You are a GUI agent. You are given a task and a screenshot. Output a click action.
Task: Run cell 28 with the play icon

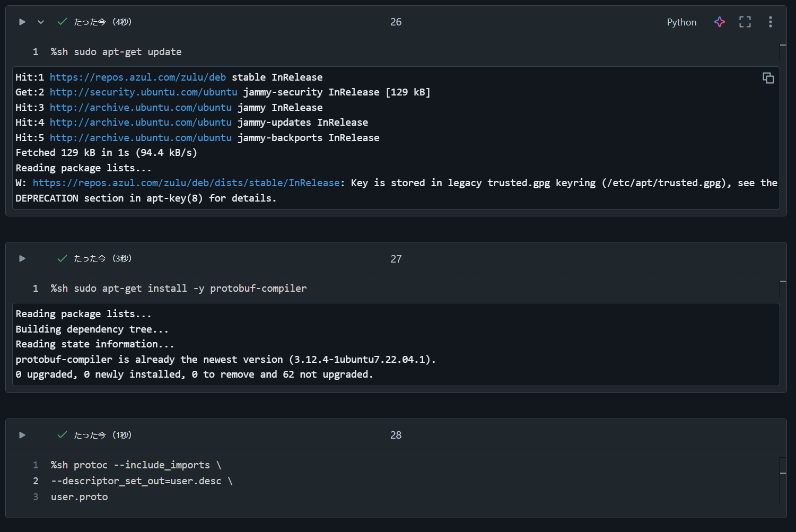click(22, 435)
